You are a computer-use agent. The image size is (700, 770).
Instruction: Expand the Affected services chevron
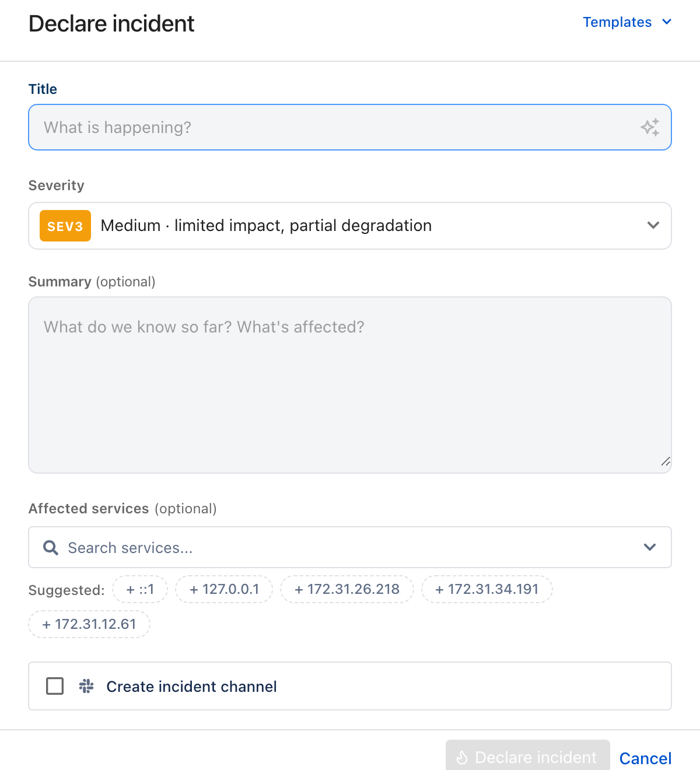[650, 547]
